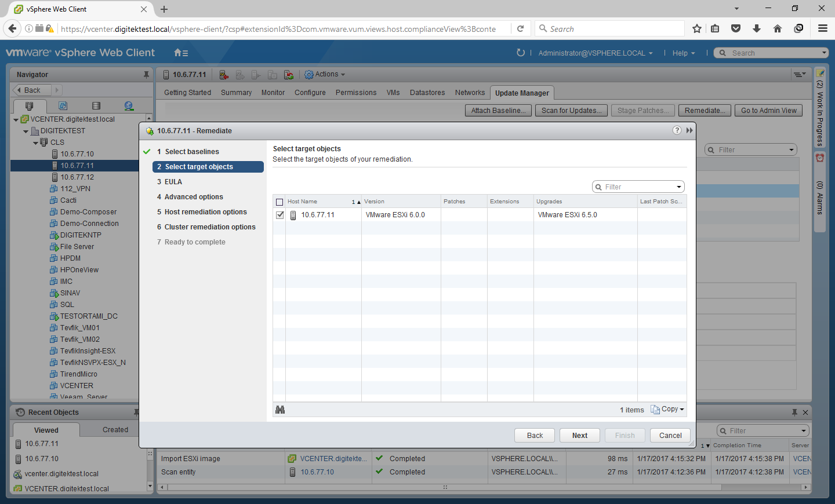Select the File Server VM in tree
Image resolution: width=835 pixels, height=504 pixels.
[x=77, y=247]
